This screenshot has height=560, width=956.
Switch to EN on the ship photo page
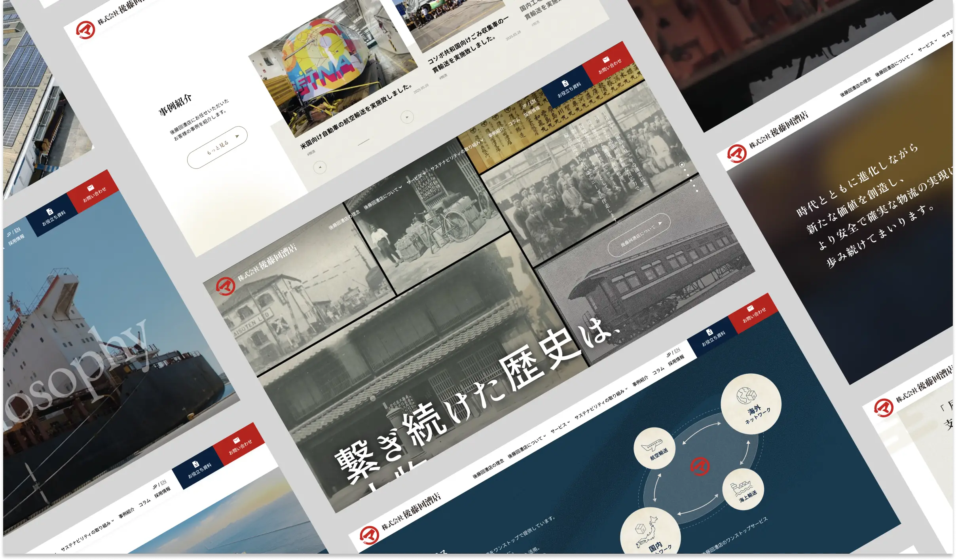click(17, 230)
